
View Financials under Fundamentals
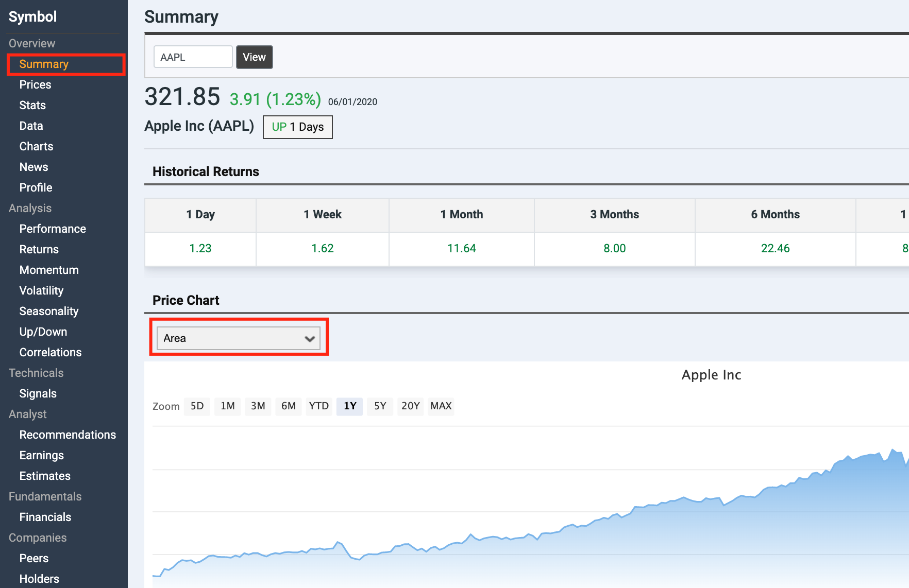[x=45, y=517]
